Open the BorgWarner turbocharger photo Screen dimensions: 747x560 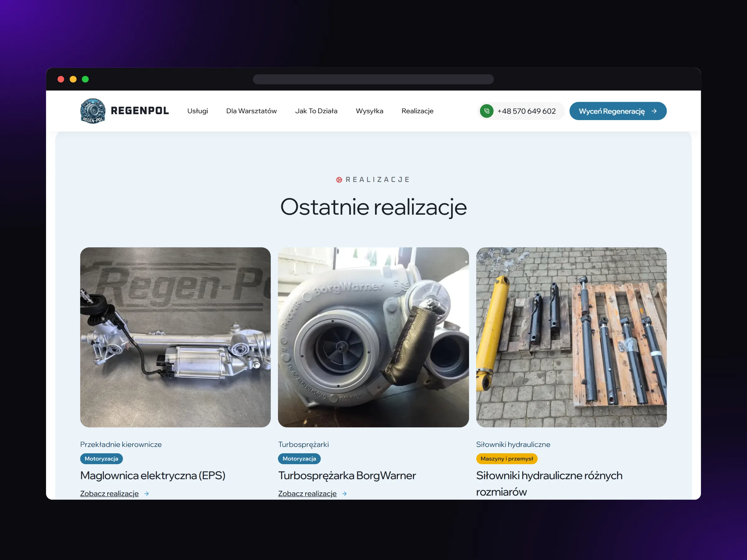point(373,337)
